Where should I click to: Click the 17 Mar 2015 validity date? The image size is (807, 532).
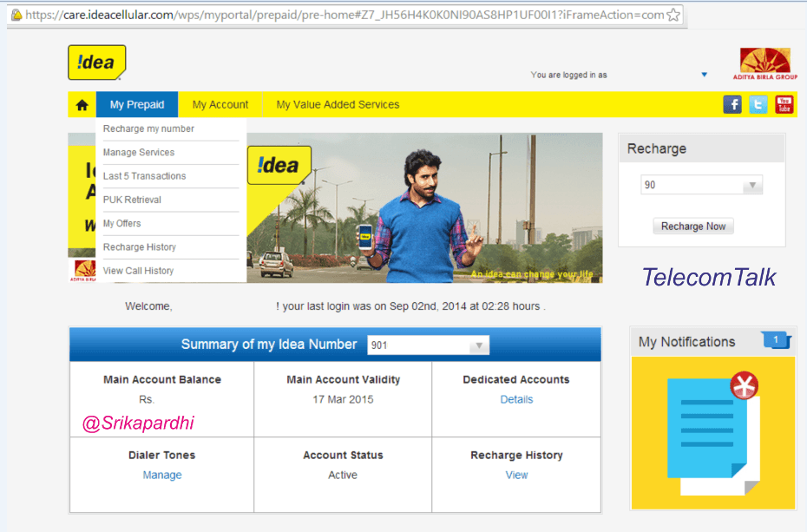coord(343,399)
